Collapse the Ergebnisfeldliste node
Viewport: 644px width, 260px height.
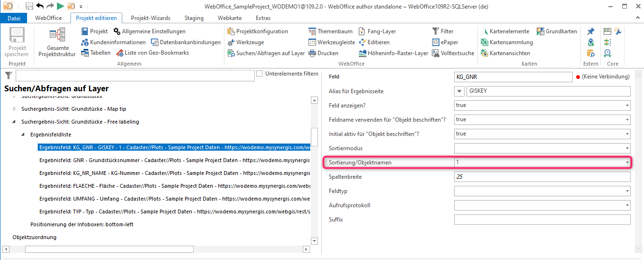click(x=23, y=135)
